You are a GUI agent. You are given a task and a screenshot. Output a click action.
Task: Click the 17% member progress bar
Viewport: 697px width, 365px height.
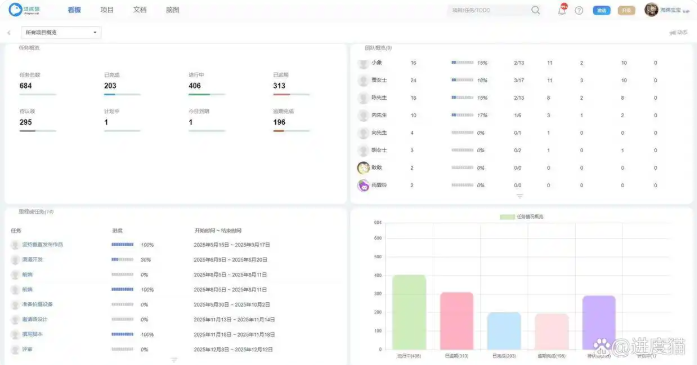(x=462, y=115)
